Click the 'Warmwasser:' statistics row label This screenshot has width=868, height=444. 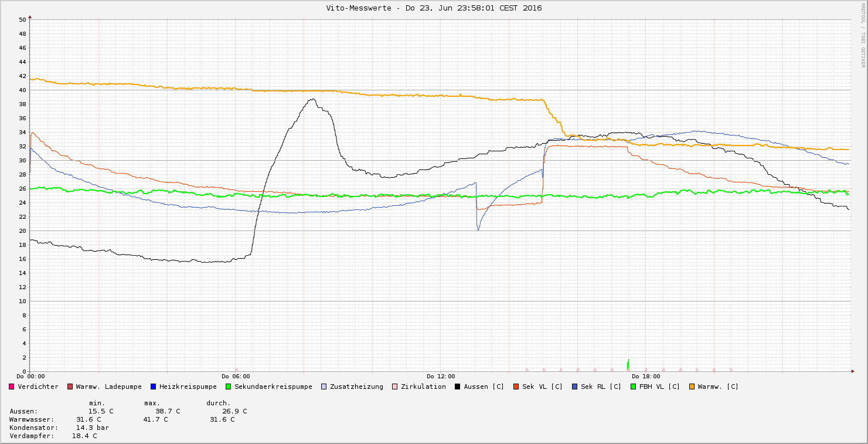32,419
